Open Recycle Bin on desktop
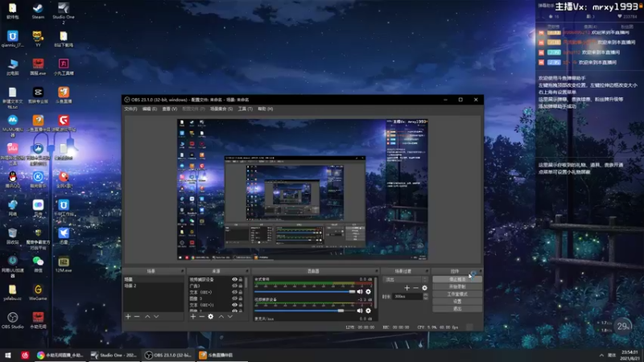644x362 pixels. coord(13,236)
